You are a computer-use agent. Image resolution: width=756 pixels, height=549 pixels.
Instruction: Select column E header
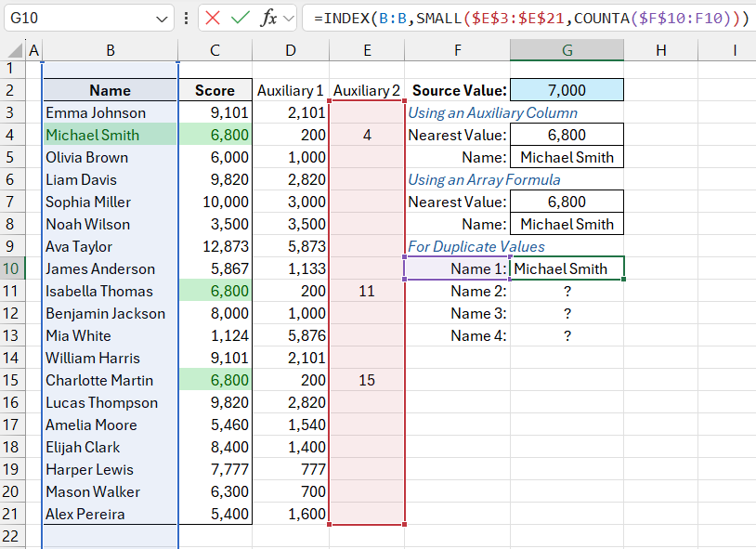point(367,50)
